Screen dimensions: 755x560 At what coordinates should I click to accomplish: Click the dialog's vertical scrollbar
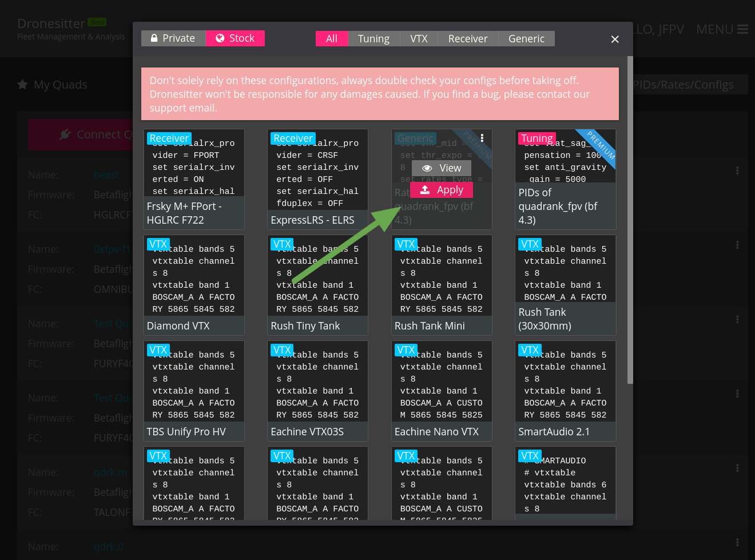pyautogui.click(x=630, y=220)
